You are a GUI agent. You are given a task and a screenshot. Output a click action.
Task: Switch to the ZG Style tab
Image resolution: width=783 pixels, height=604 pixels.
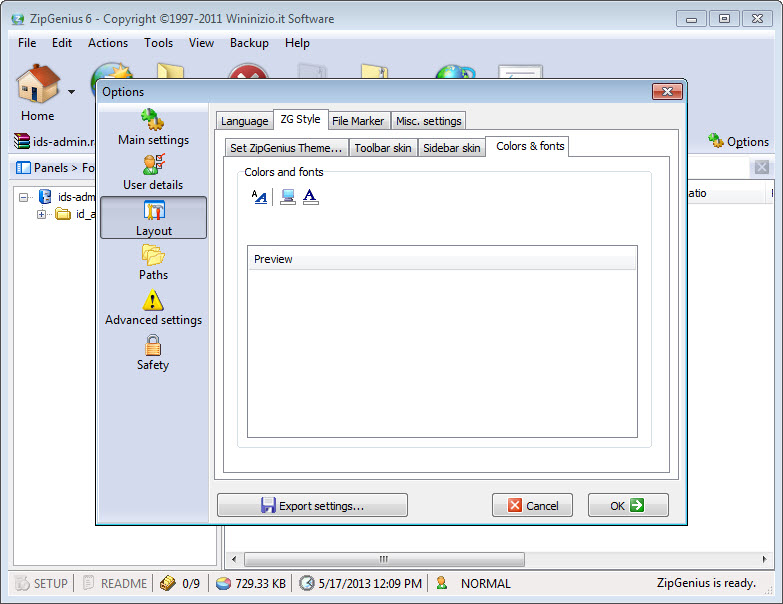(300, 119)
